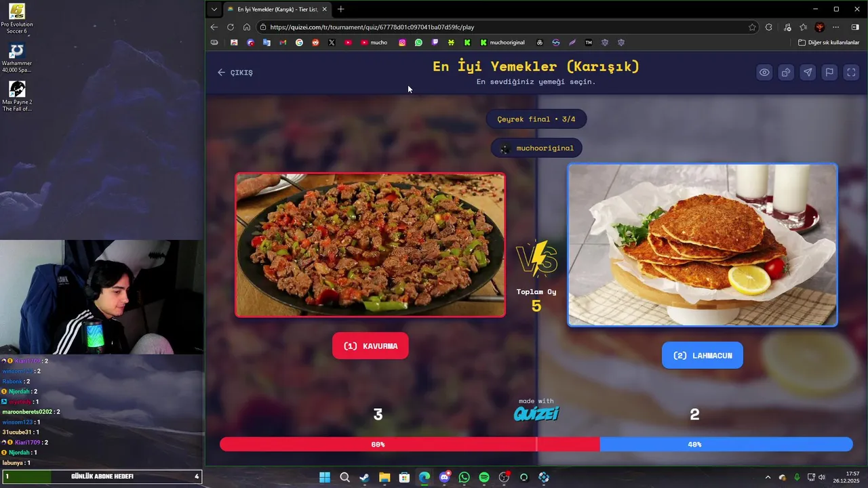Vote for (2) LAHMACUN
Image resolution: width=868 pixels, height=488 pixels.
[703, 355]
